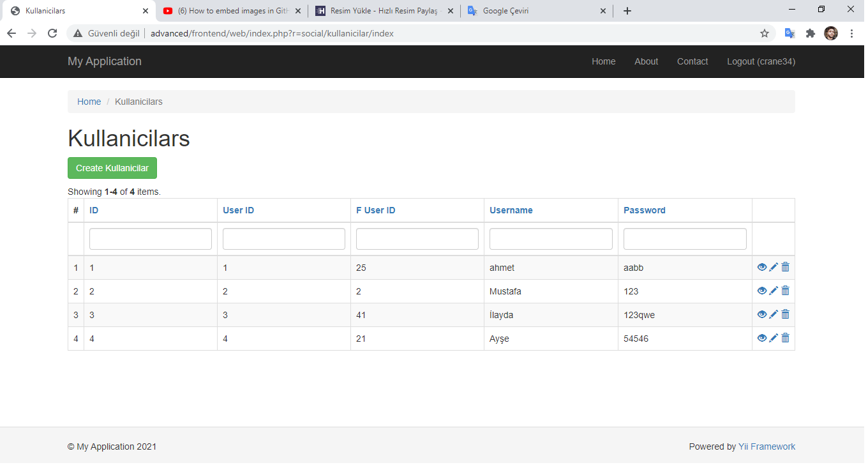This screenshot has width=868, height=465.
Task: Focus the Username filter input
Action: coord(551,239)
